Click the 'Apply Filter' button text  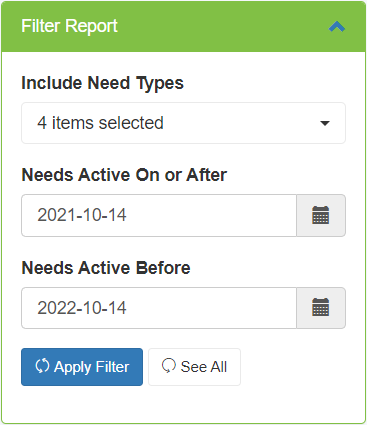click(92, 367)
